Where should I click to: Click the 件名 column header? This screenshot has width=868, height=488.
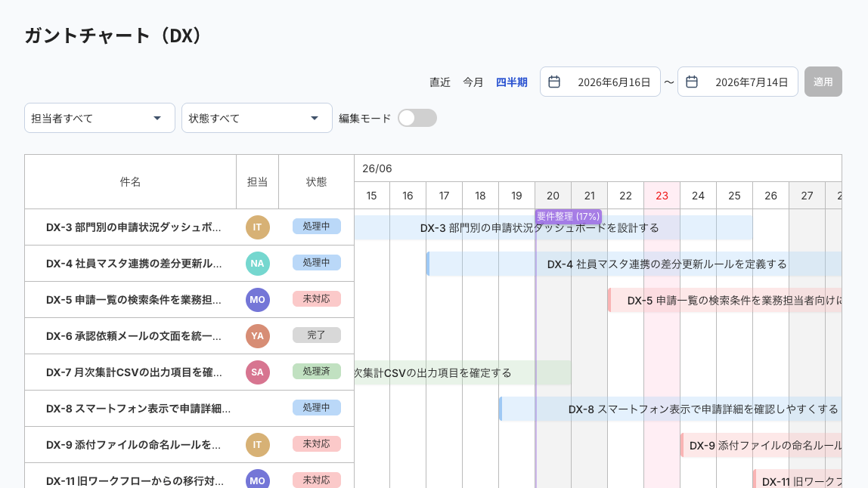(x=131, y=182)
